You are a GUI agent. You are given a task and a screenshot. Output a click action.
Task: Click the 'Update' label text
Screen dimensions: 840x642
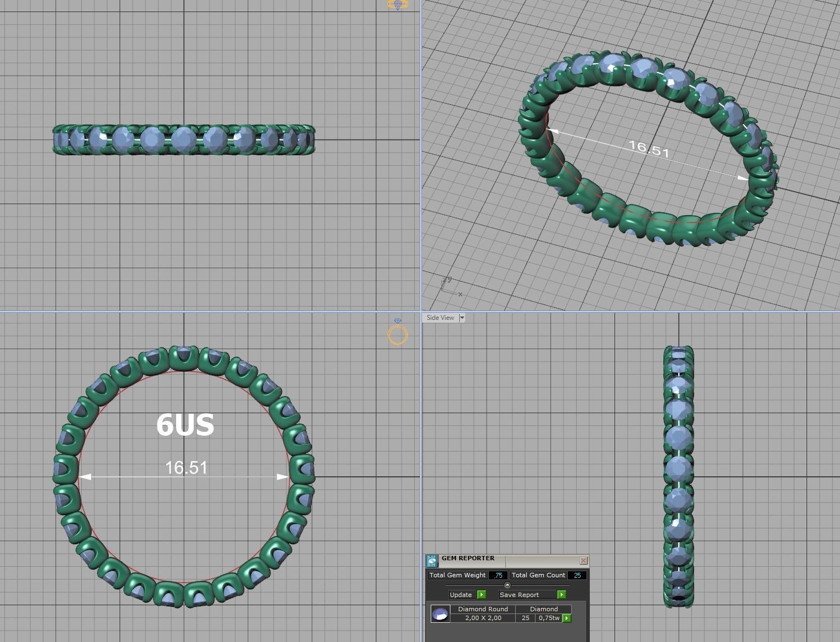point(461,595)
